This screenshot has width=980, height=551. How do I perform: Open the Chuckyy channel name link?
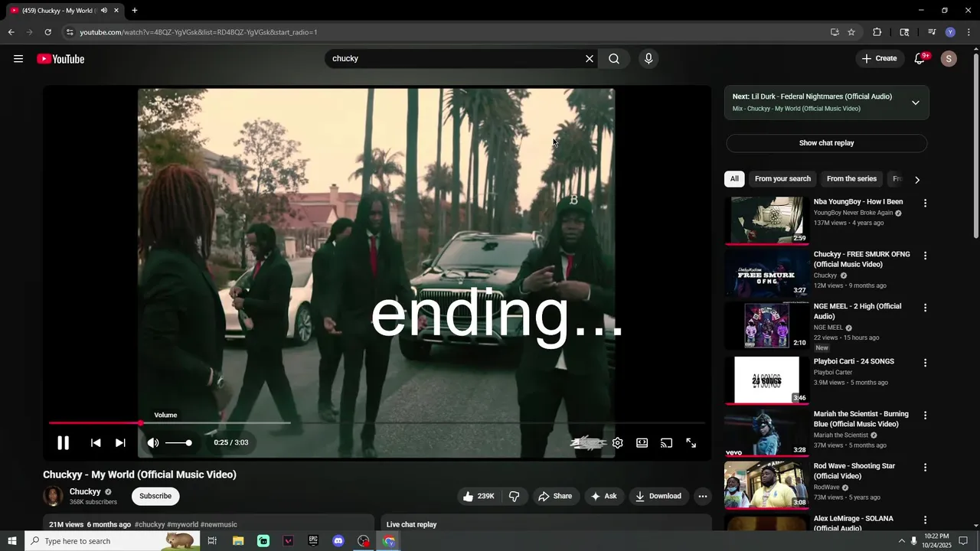[x=85, y=491]
